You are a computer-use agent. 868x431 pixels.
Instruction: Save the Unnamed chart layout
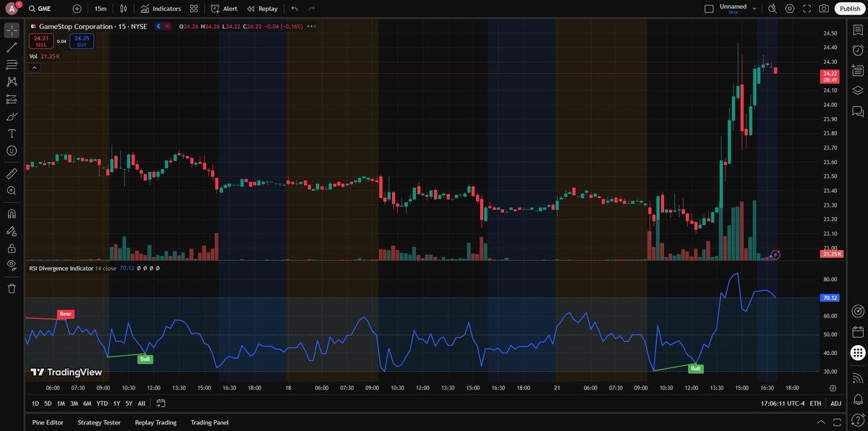[733, 12]
